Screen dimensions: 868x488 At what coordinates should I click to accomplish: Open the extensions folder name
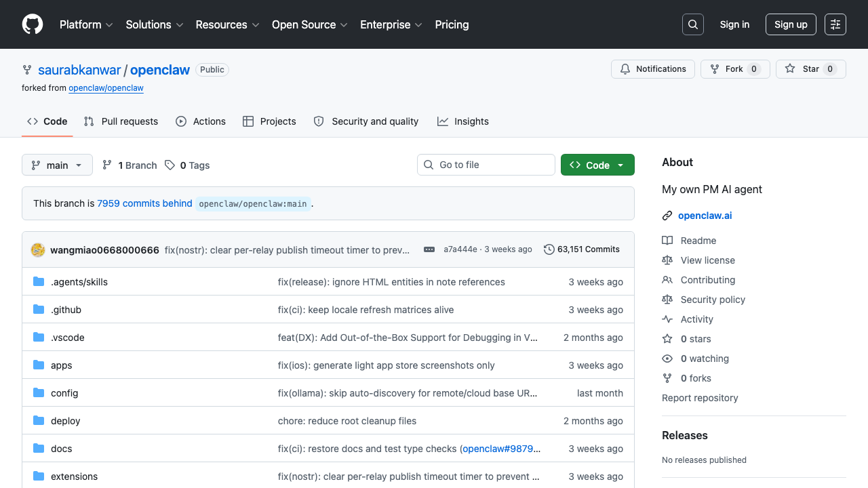[x=74, y=476]
